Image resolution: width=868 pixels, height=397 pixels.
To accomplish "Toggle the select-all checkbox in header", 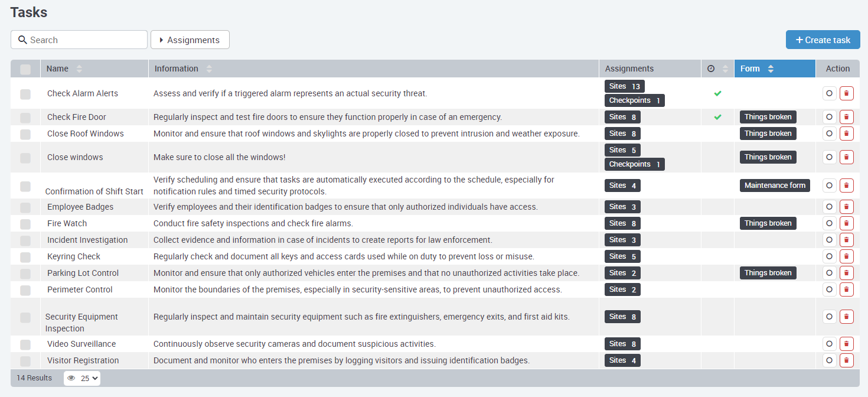I will [x=25, y=69].
